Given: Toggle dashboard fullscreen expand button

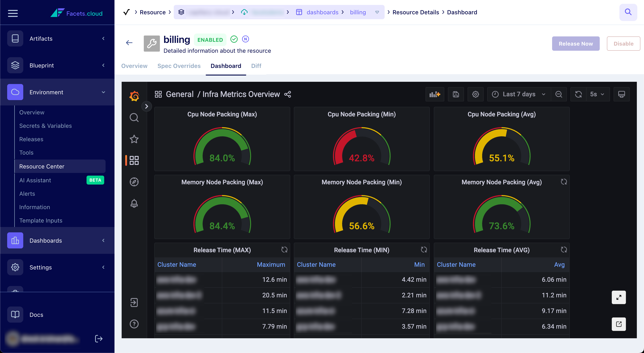Looking at the screenshot, I should pos(619,297).
